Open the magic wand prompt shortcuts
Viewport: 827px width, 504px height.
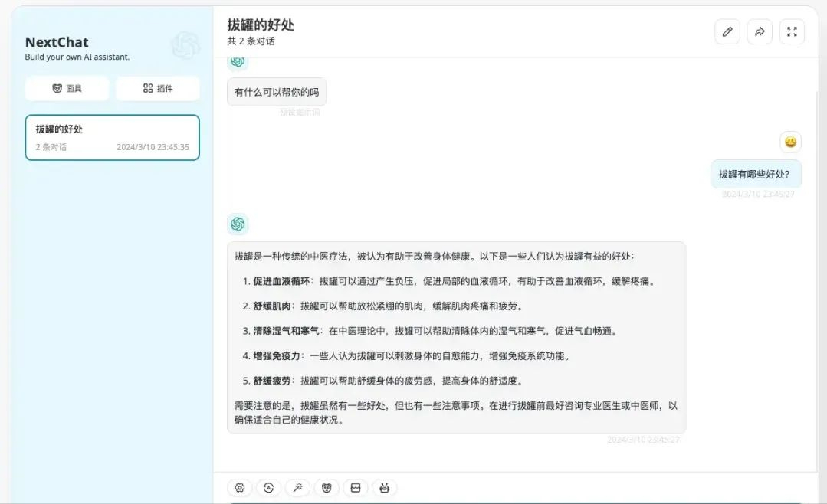pyautogui.click(x=297, y=488)
